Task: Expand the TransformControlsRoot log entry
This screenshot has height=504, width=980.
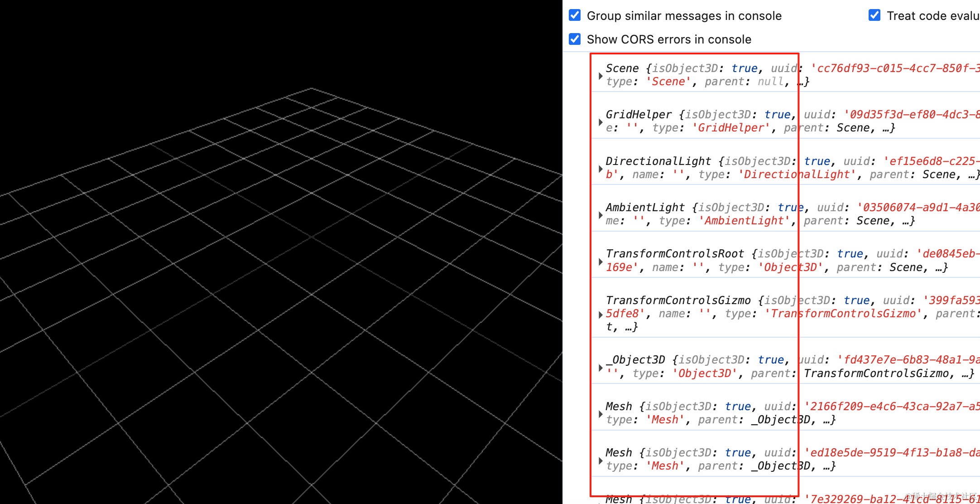Action: (600, 262)
